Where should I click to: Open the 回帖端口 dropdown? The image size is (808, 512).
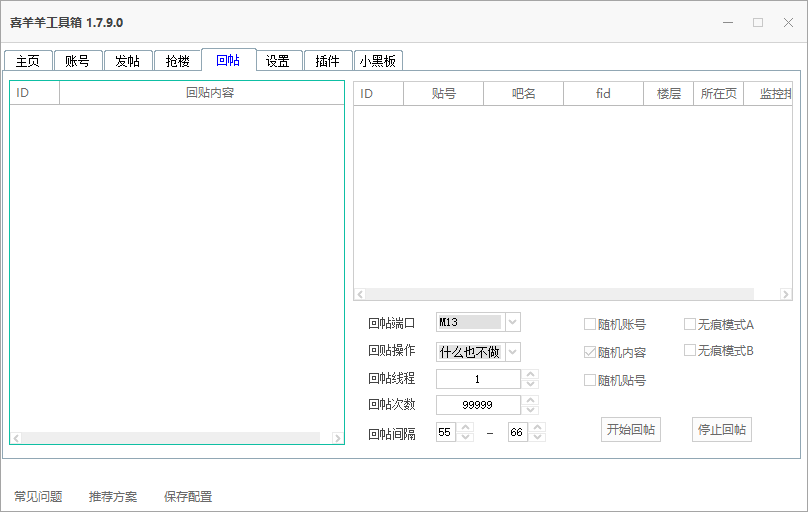512,322
